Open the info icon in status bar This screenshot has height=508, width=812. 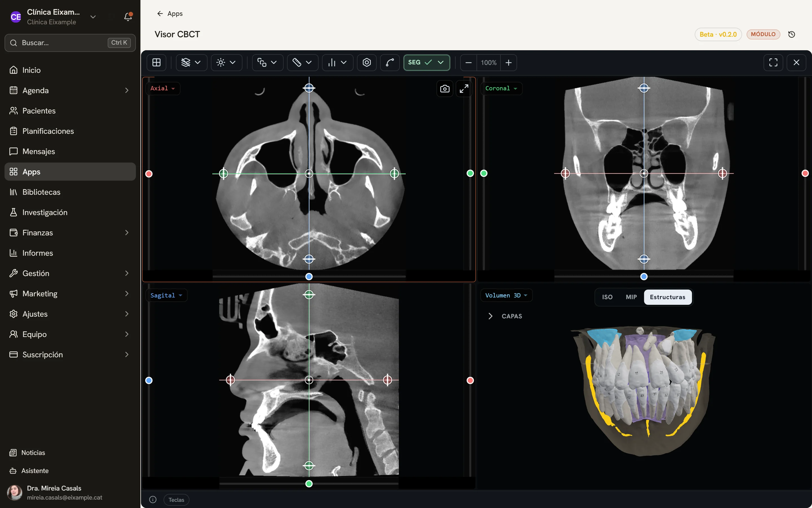[153, 500]
